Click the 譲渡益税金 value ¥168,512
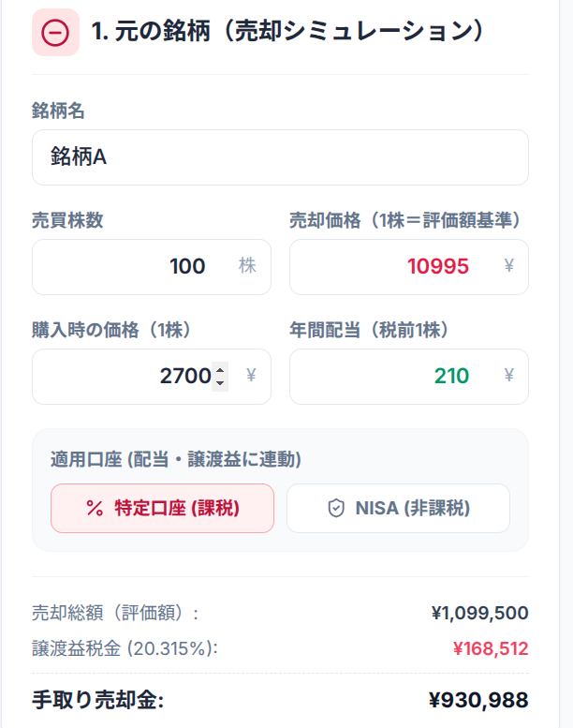Viewport: 573px width, 728px height. (491, 648)
